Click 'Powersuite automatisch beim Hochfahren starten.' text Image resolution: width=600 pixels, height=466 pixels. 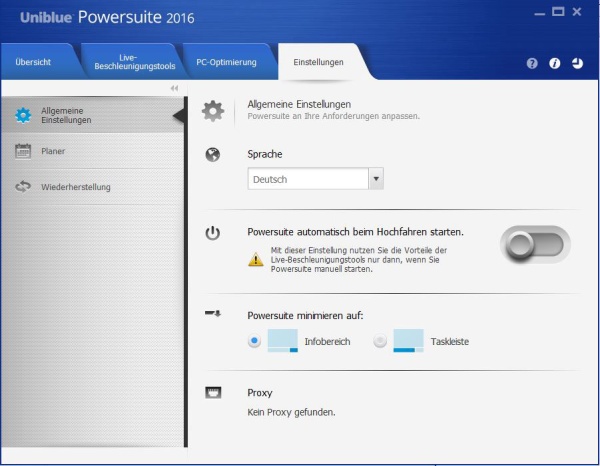(355, 232)
